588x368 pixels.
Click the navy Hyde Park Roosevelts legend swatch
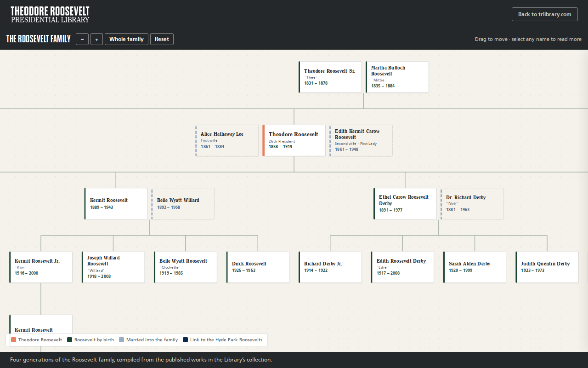tap(186, 340)
